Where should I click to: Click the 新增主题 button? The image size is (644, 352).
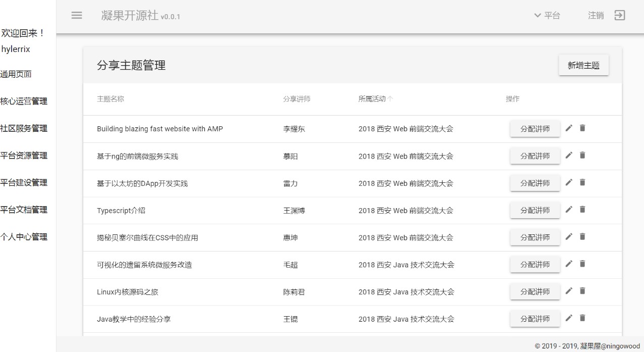[583, 66]
